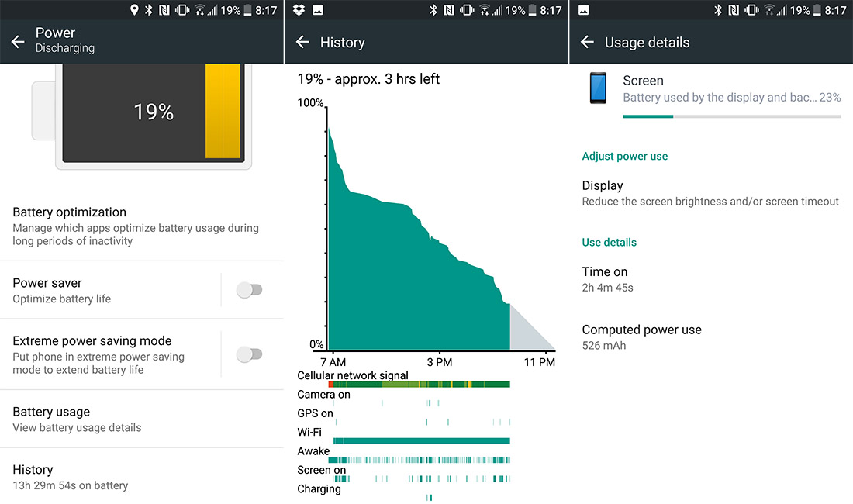Image resolution: width=853 pixels, height=504 pixels.
Task: Open History 13h 29m 54s on battery
Action: point(142,477)
